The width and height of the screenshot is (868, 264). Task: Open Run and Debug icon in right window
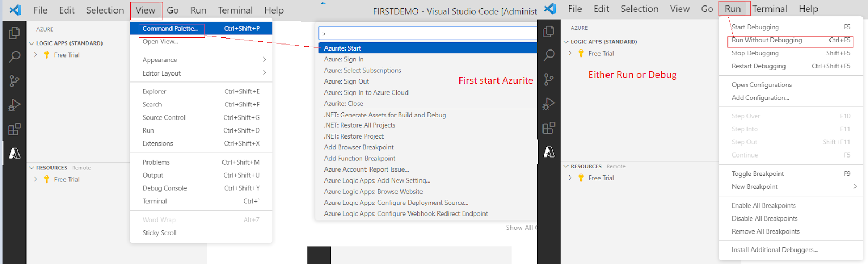[x=549, y=103]
